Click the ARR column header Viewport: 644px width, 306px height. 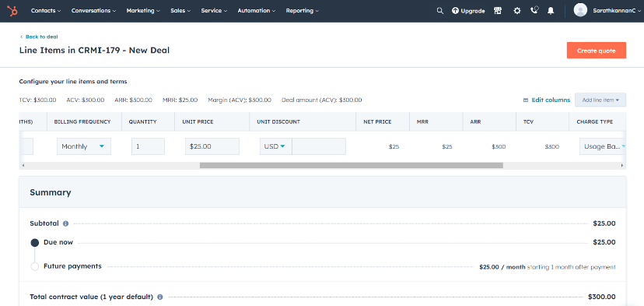(489, 121)
